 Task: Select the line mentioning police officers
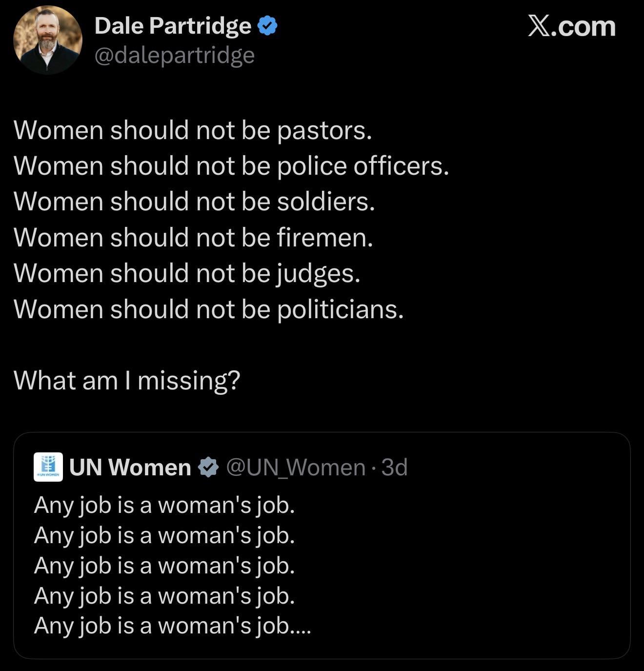tap(231, 166)
